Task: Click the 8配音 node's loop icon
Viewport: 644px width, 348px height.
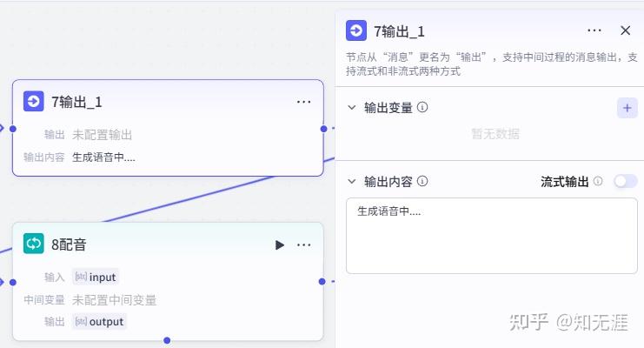Action: coord(33,244)
